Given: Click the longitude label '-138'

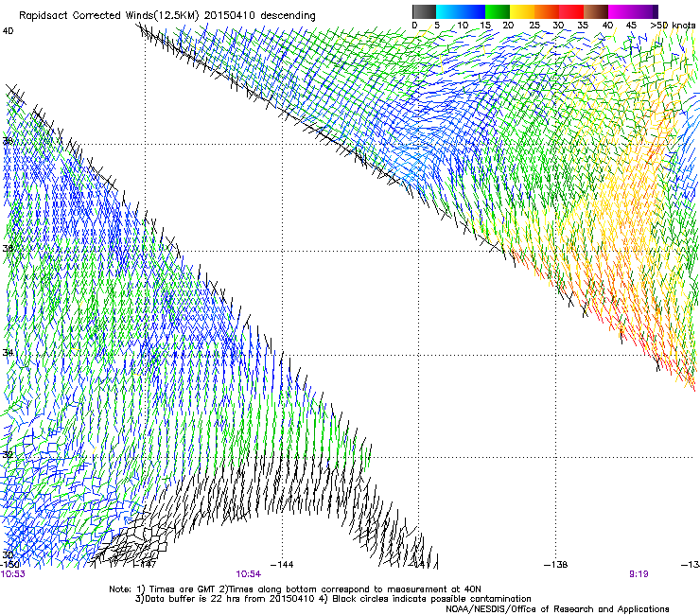Looking at the screenshot, I should [x=555, y=565].
